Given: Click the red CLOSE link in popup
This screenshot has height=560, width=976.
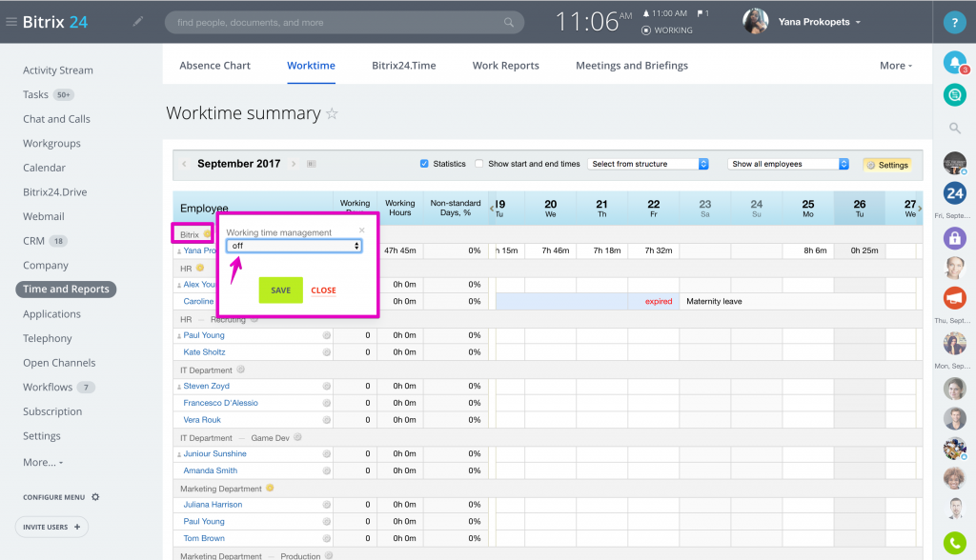Looking at the screenshot, I should pos(323,290).
